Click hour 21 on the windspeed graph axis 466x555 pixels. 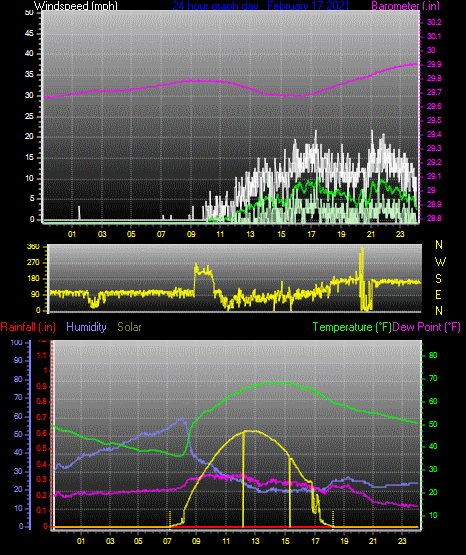tap(370, 234)
